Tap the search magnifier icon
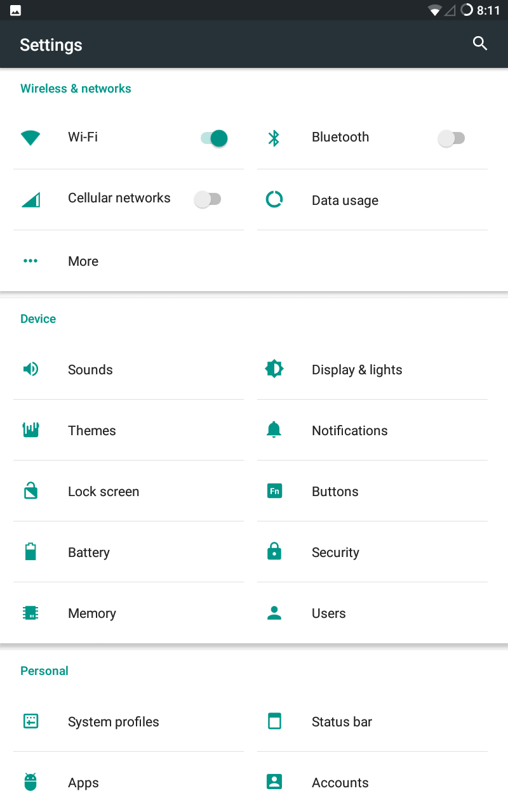This screenshot has height=812, width=508. click(x=480, y=44)
